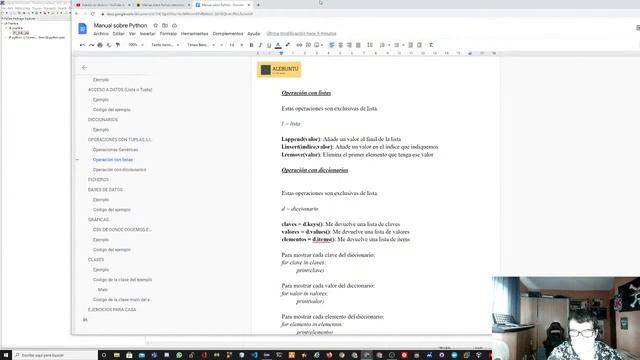Justify the text
The width and height of the screenshot is (640, 360).
[x=358, y=45]
